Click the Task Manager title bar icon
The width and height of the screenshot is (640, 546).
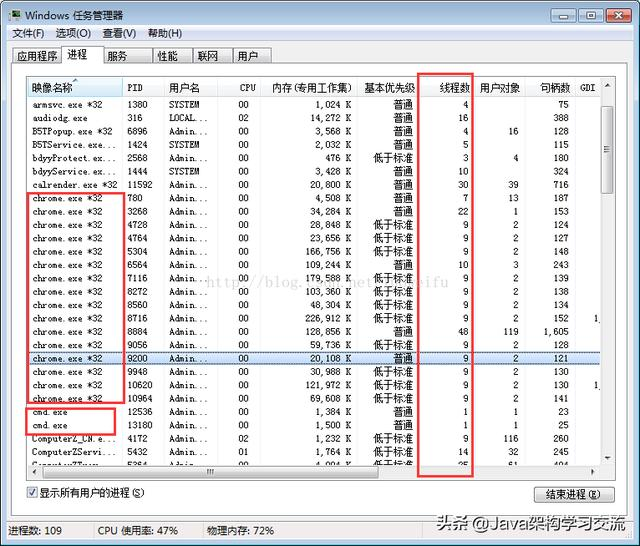(15, 16)
